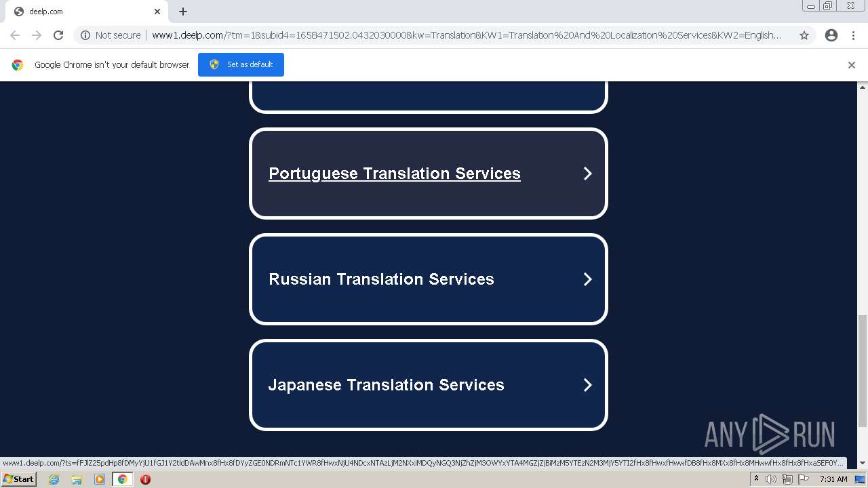Click the red Opera-style taskbar icon
Screen dimensions: 868x488
click(x=145, y=479)
